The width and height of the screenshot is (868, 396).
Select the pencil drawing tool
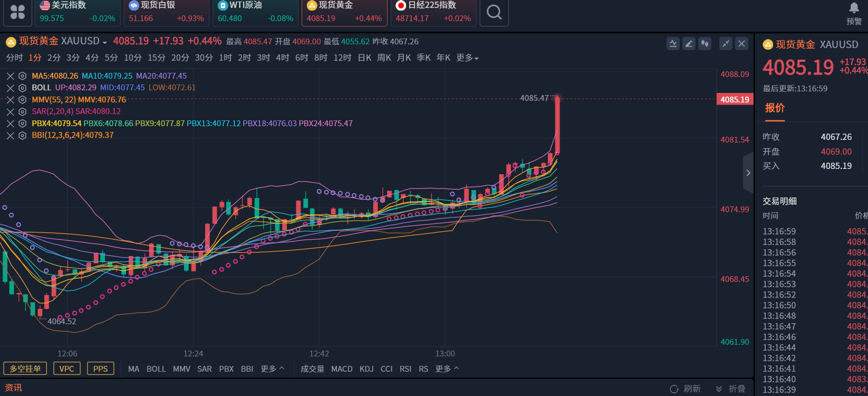(689, 44)
